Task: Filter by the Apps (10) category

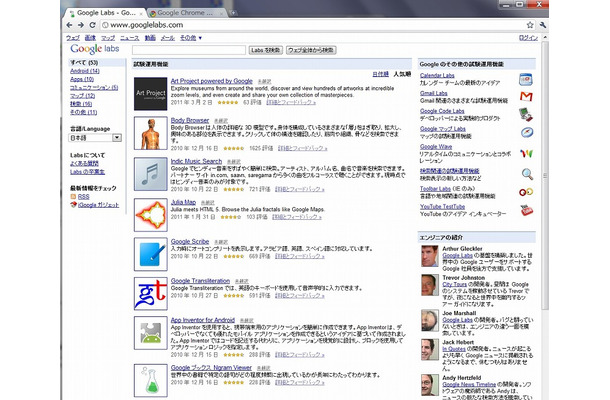Action: [x=82, y=79]
